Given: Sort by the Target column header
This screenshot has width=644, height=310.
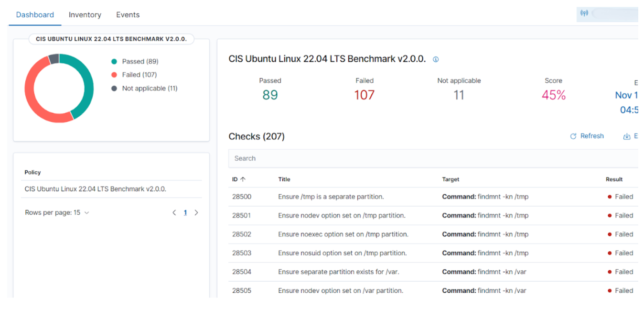Looking at the screenshot, I should [451, 179].
